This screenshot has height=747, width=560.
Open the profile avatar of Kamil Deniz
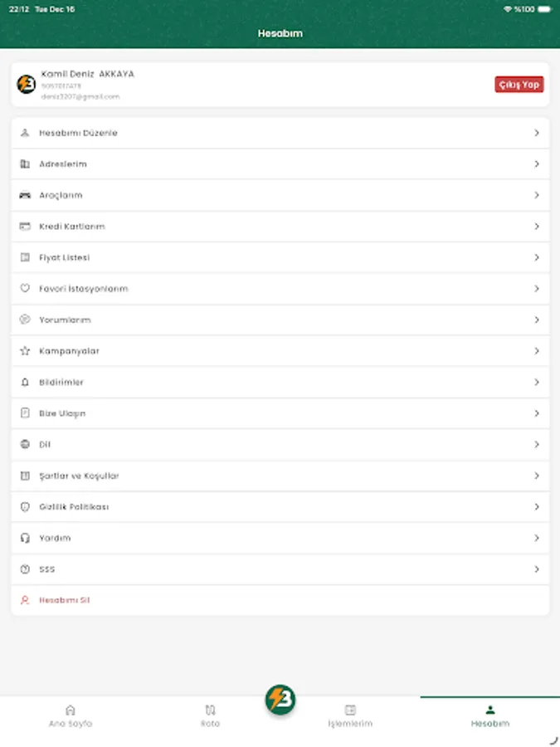[26, 84]
